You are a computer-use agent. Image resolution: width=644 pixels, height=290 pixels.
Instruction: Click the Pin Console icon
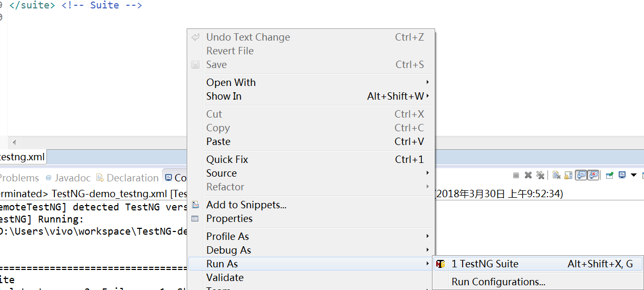[610, 176]
